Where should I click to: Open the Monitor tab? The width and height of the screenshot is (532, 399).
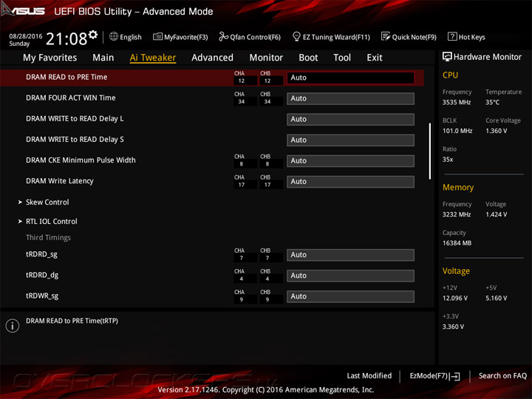click(266, 58)
